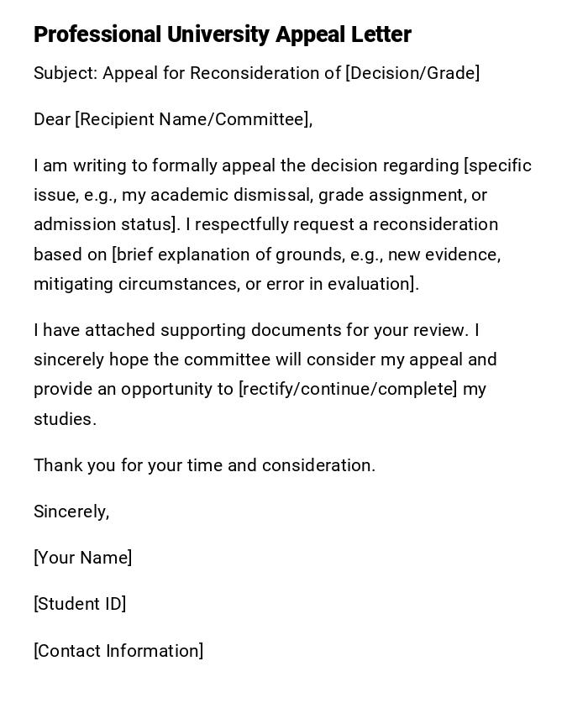Screen dimensions: 588x703
Task: Click the "Sincerely," closing line
Action: pos(71,512)
